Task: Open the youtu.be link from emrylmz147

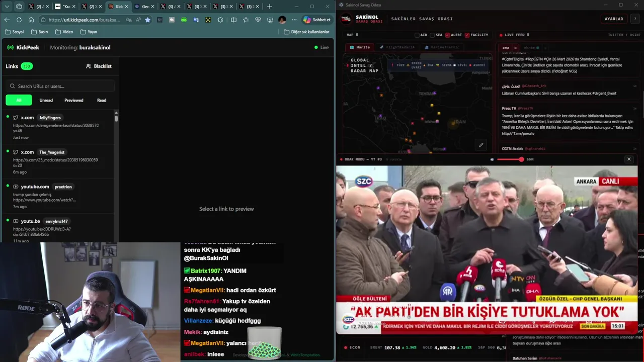Action: click(57, 230)
